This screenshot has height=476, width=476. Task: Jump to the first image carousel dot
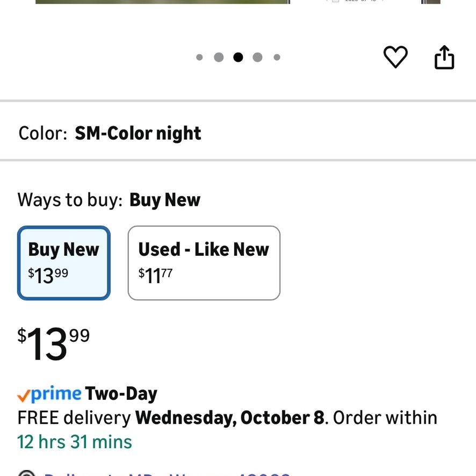tap(199, 57)
